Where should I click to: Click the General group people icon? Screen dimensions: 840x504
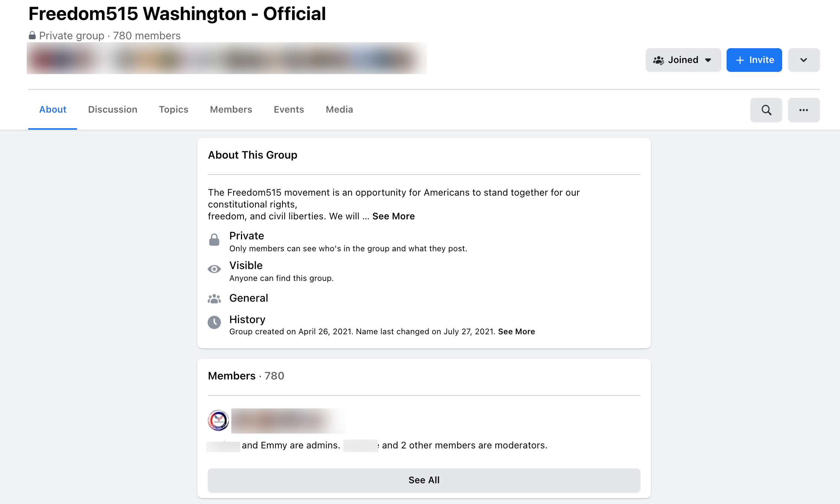tap(214, 299)
